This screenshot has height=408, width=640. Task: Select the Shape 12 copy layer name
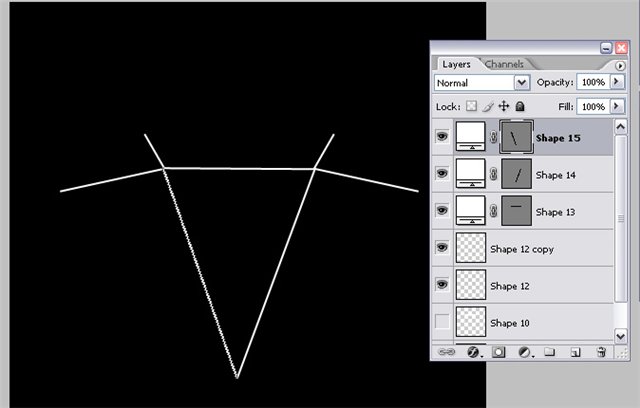522,249
